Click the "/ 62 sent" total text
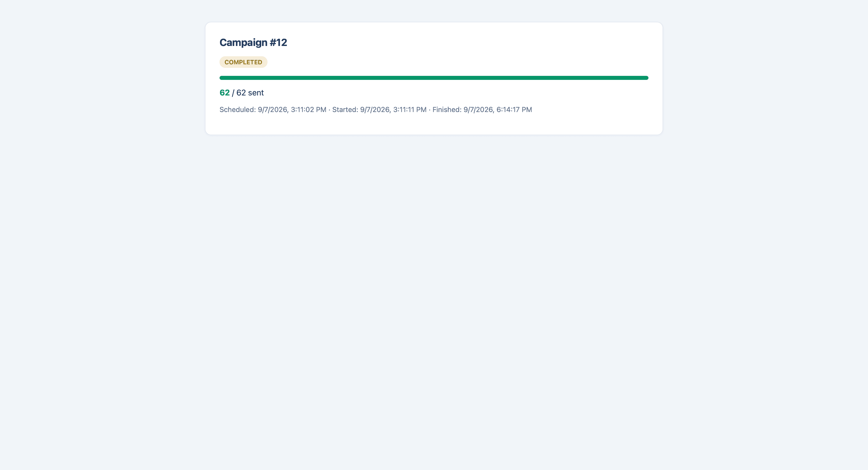Screen dimensions: 868x470 [248, 93]
